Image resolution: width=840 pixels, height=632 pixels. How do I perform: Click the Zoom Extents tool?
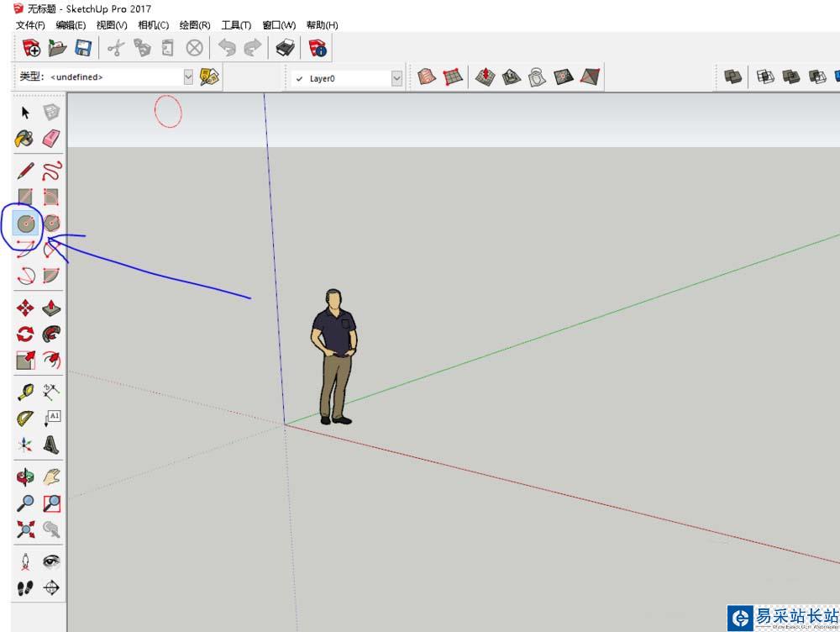[x=25, y=529]
